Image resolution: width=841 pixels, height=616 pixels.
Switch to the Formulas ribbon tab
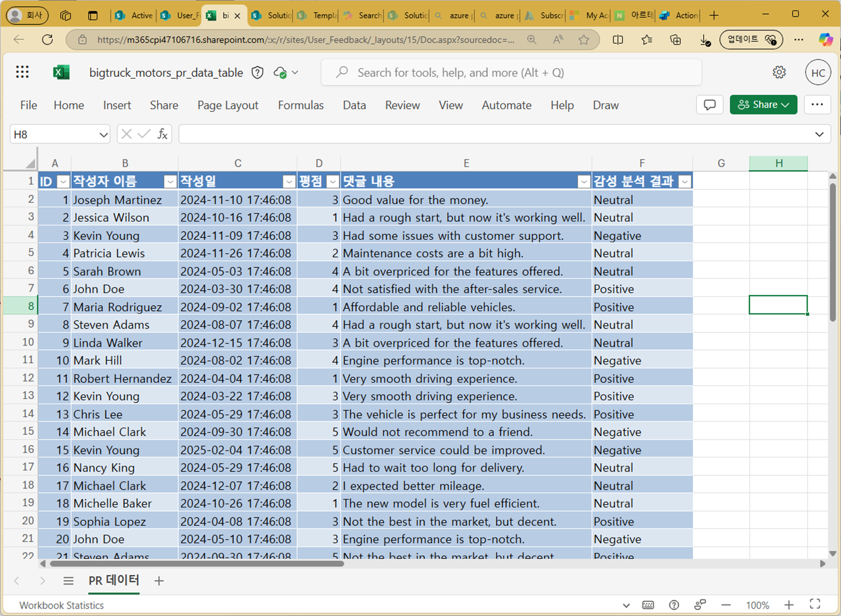(301, 105)
